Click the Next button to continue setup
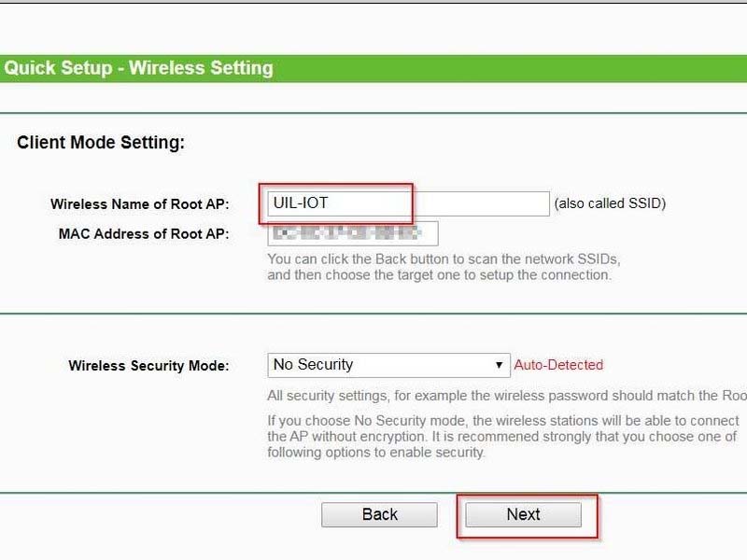747x560 pixels. point(523,514)
